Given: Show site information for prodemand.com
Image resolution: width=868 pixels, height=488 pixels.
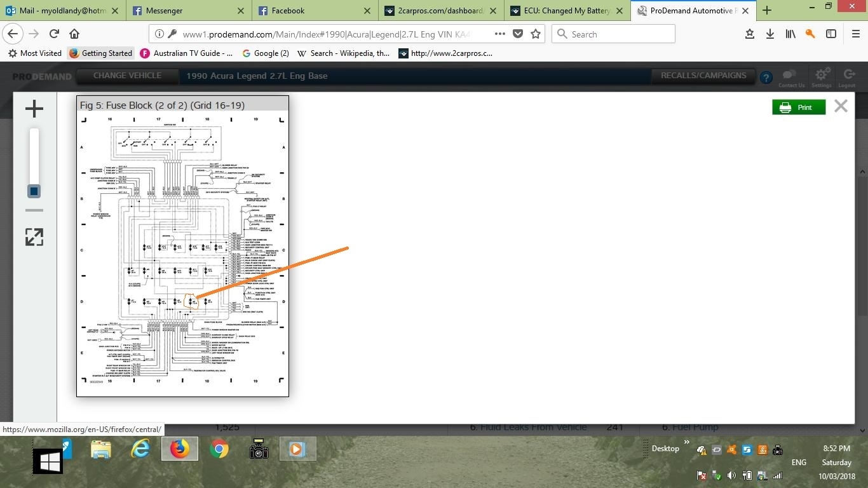Looking at the screenshot, I should 159,34.
